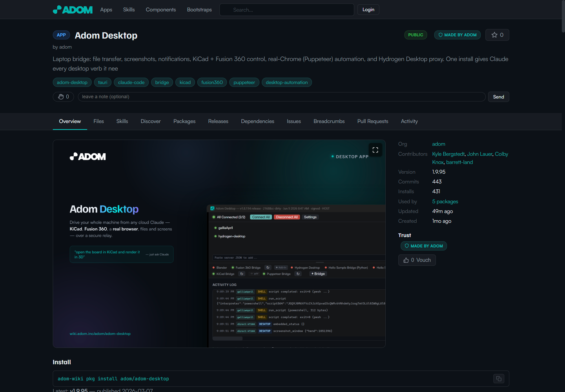Screen dimensions: 565x392
Task: Open the 5 packages link
Action: click(445, 201)
